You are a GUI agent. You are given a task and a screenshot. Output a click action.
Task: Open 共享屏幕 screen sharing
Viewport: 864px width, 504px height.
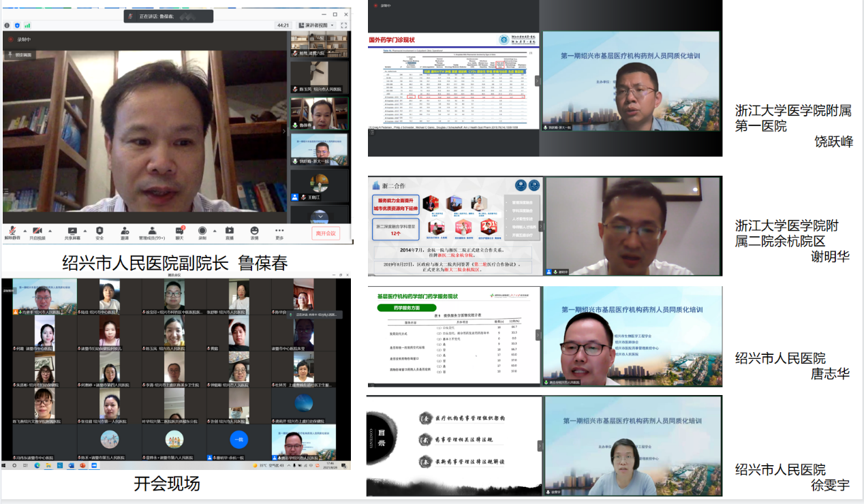[x=72, y=234]
